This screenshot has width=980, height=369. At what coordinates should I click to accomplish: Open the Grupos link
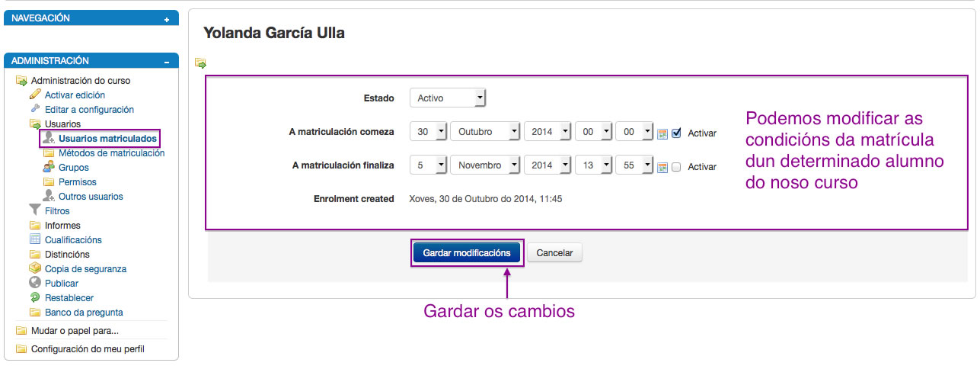[x=73, y=168]
